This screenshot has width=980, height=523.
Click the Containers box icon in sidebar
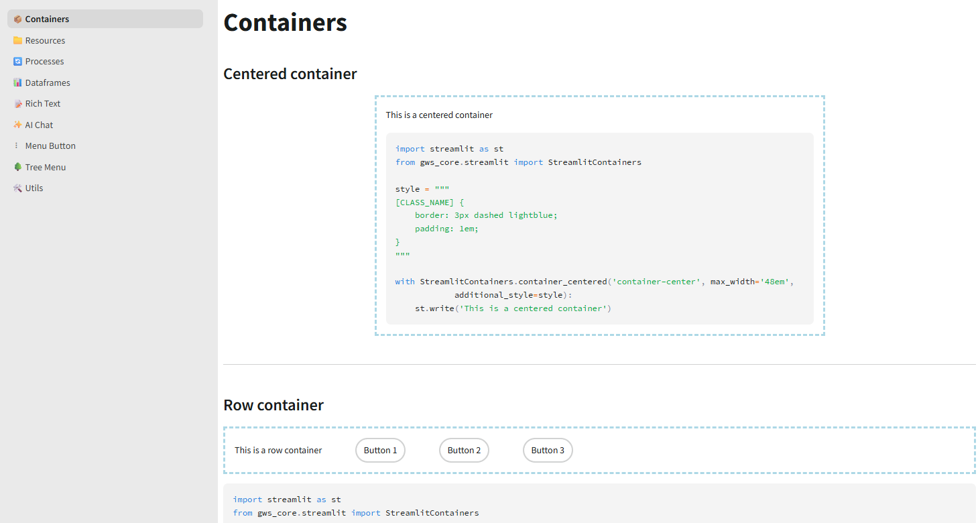(x=17, y=19)
